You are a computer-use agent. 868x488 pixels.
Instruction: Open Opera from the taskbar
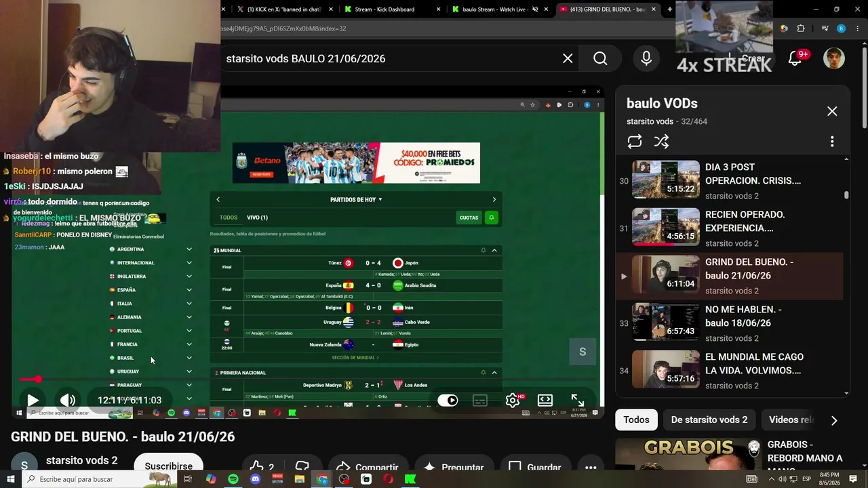pyautogui.click(x=388, y=479)
